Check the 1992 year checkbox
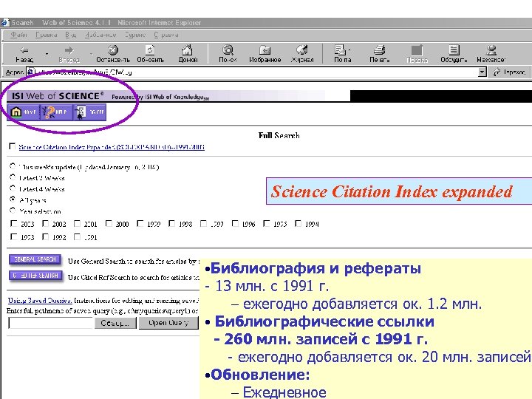Screen dimensions: 532x399 [45, 236]
